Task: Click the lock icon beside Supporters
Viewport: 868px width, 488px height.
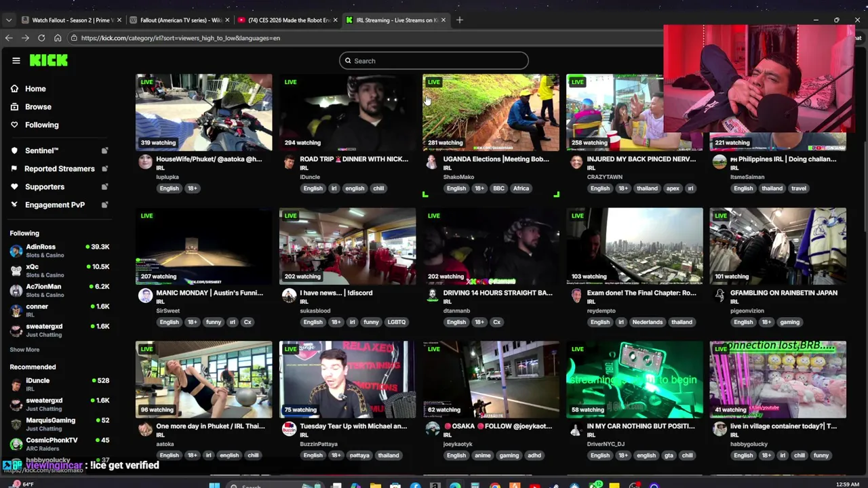Action: coord(104,187)
